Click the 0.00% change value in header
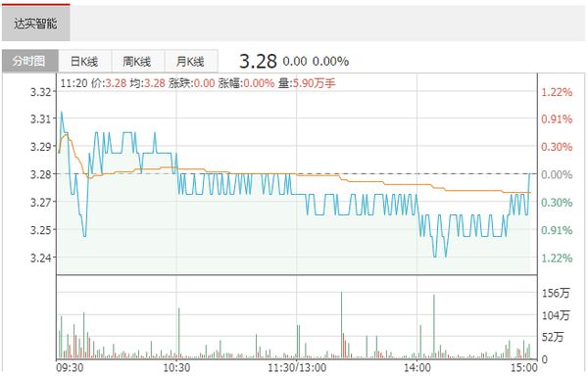This screenshot has height=376, width=588. pyautogui.click(x=330, y=61)
